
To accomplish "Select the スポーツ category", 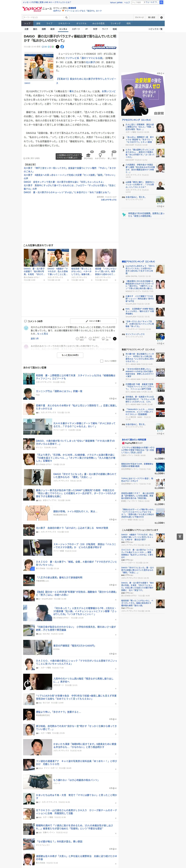I will coord(76,29).
